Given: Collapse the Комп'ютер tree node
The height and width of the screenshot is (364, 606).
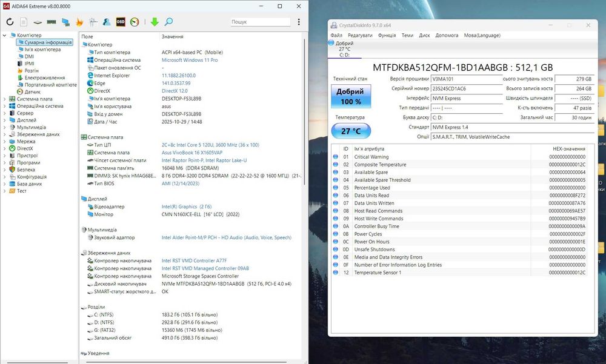Looking at the screenshot, I should [x=4, y=35].
